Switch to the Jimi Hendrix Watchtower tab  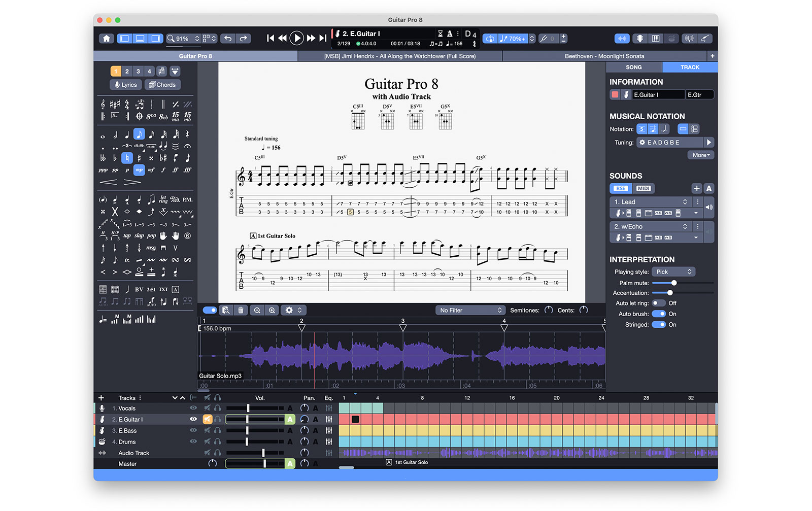pos(400,56)
